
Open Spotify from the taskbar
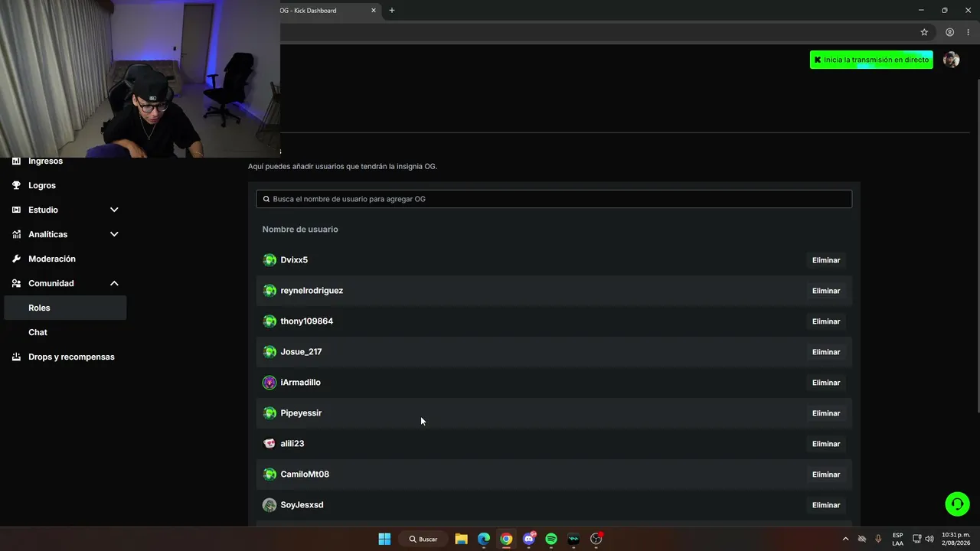click(x=551, y=539)
